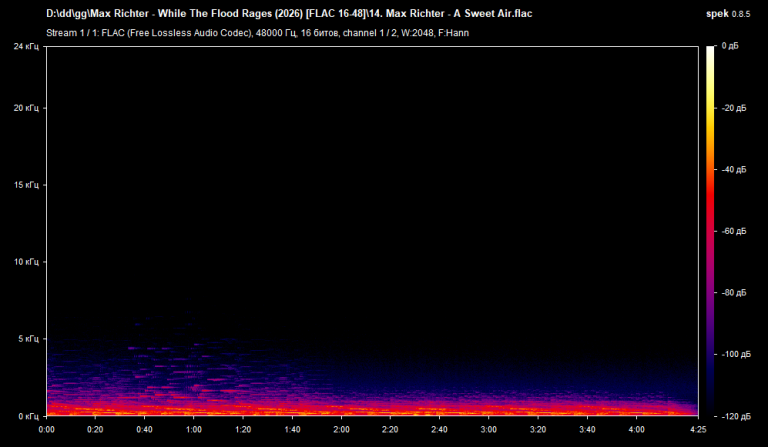Viewport: 768px width, 447px height.
Task: Click the '-60 дБ' level label
Action: [x=734, y=231]
